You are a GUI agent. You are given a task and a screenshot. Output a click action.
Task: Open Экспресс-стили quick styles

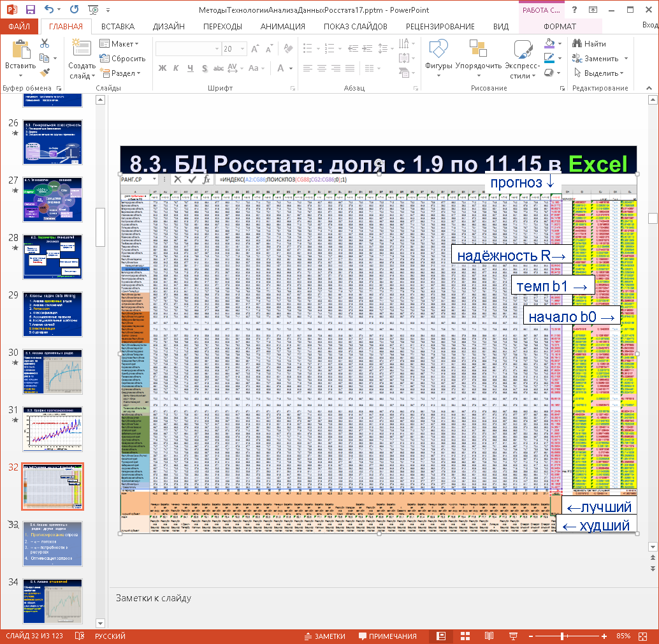point(523,59)
